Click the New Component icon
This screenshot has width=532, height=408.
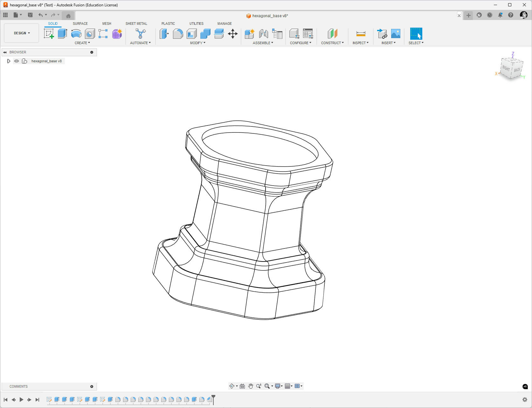click(x=250, y=33)
